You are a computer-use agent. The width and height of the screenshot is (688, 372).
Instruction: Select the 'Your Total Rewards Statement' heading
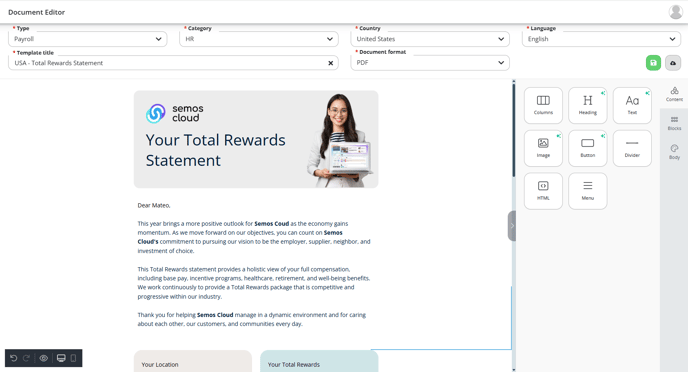pyautogui.click(x=215, y=150)
